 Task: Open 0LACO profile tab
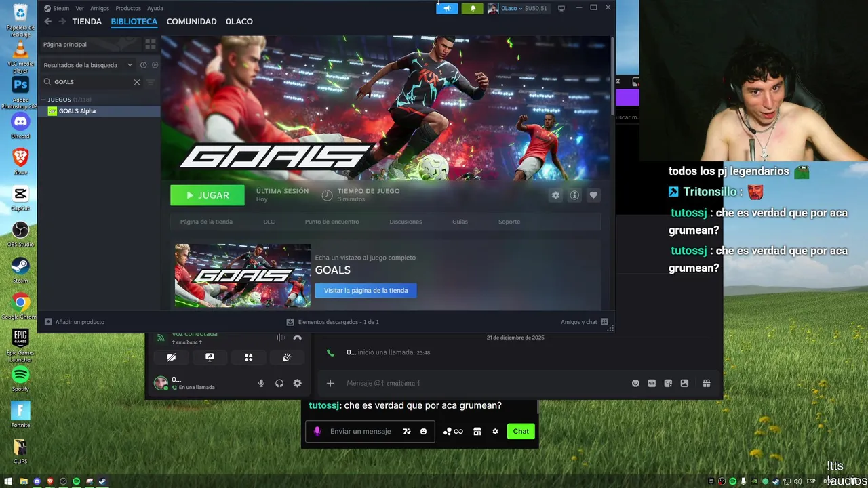[x=239, y=22]
